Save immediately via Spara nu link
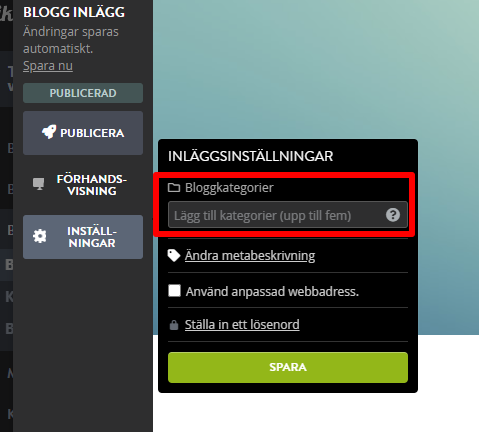This screenshot has width=479, height=432. pos(48,66)
